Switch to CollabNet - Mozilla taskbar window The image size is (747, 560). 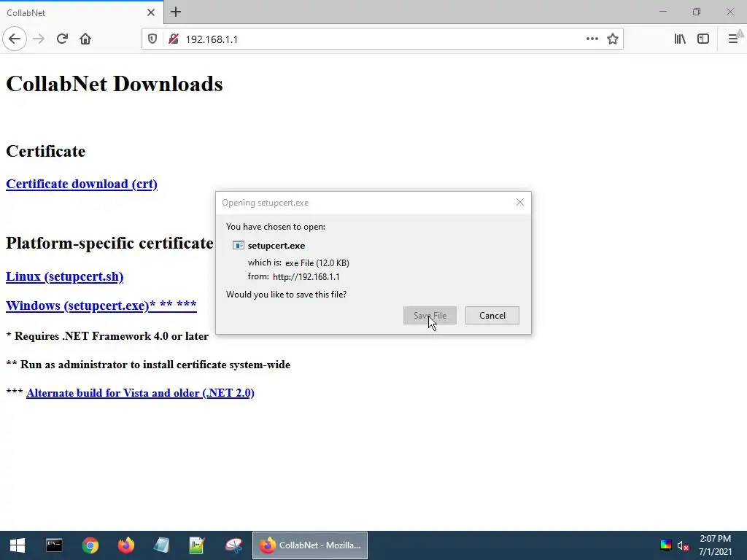pos(309,545)
